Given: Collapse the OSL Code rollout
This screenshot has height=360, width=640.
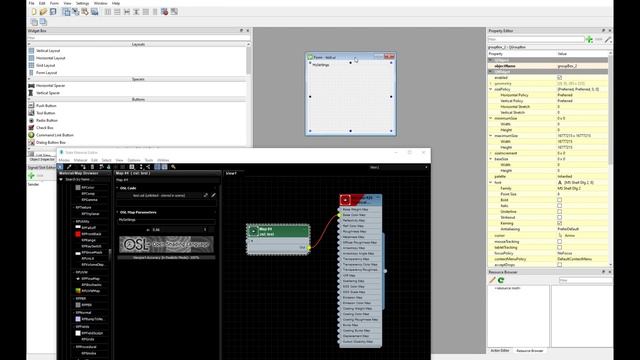Looking at the screenshot, I should [118, 188].
